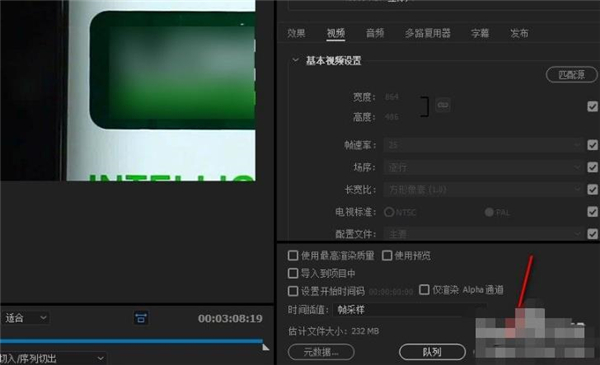
Task: Click the 估计文件大小 232 MB text
Action: click(333, 331)
